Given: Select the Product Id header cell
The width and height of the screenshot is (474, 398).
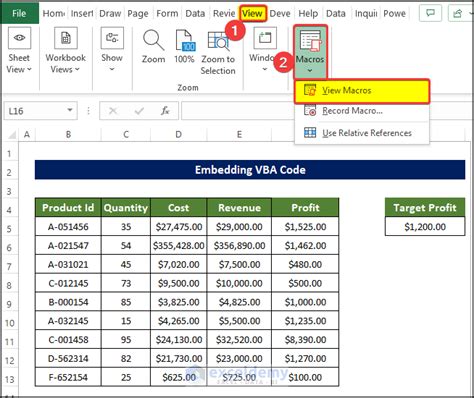Looking at the screenshot, I should (68, 208).
